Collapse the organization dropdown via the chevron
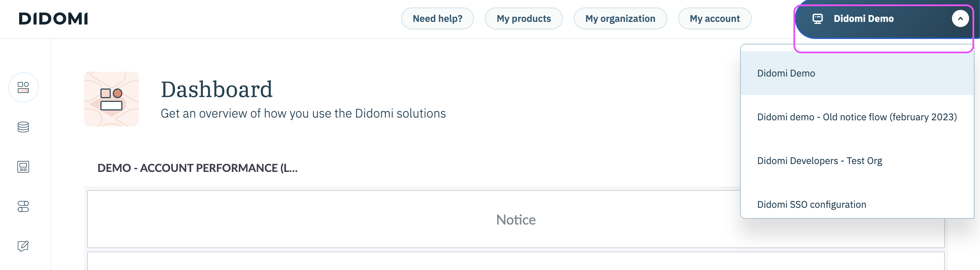This screenshot has width=980, height=270. pos(960,18)
